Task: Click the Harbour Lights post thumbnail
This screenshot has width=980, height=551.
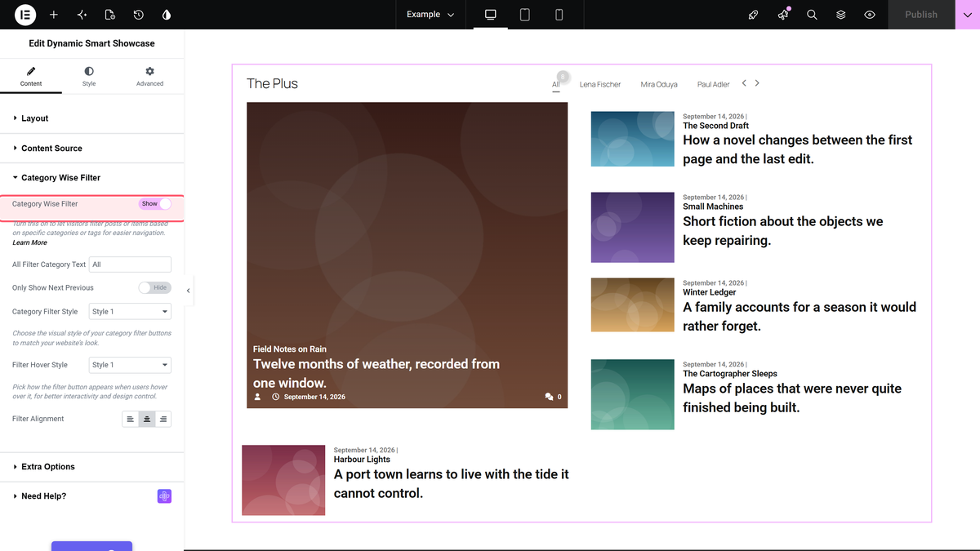Action: pos(283,480)
